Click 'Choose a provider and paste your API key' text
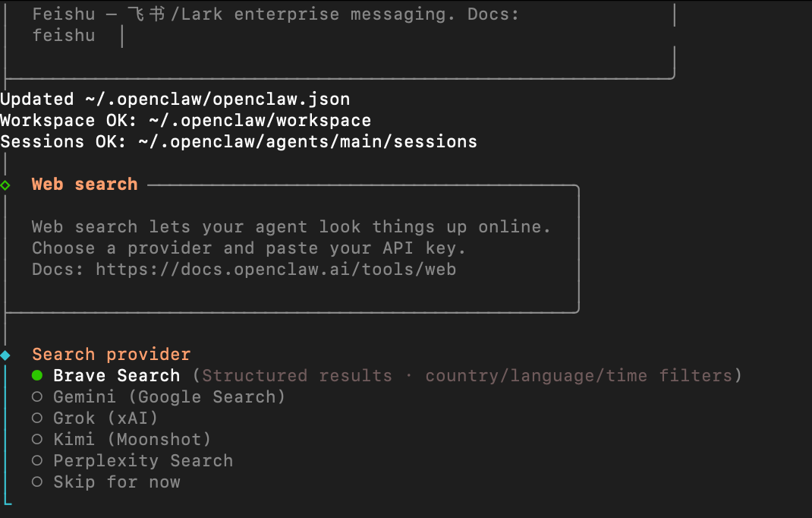Image resolution: width=812 pixels, height=518 pixels. pyautogui.click(x=249, y=248)
